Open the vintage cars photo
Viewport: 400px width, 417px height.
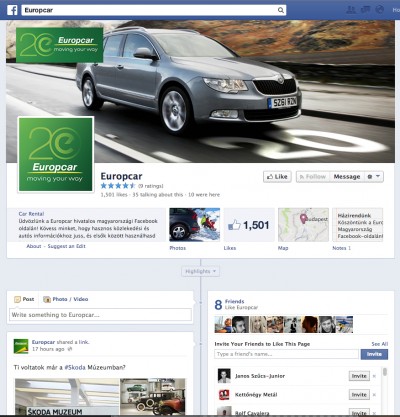pyautogui.click(x=153, y=397)
